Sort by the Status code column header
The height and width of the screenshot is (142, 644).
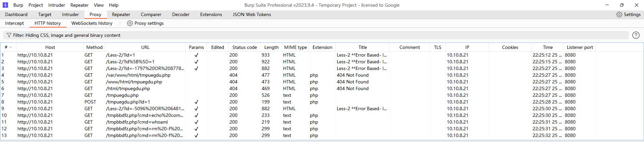click(245, 47)
